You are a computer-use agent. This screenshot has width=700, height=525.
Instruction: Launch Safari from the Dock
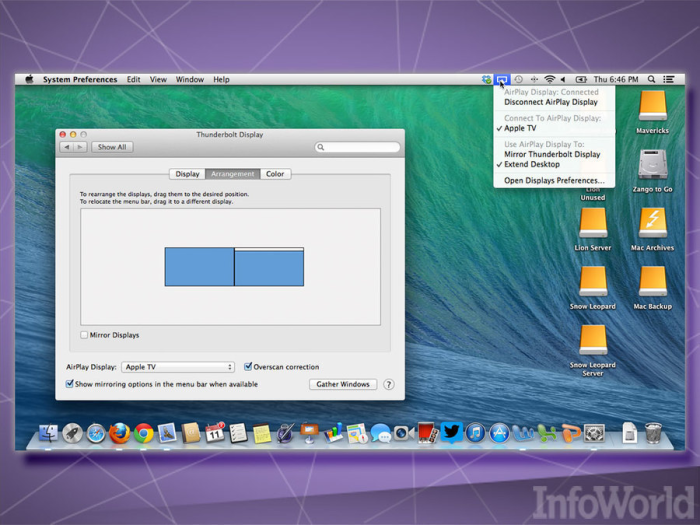tap(96, 433)
